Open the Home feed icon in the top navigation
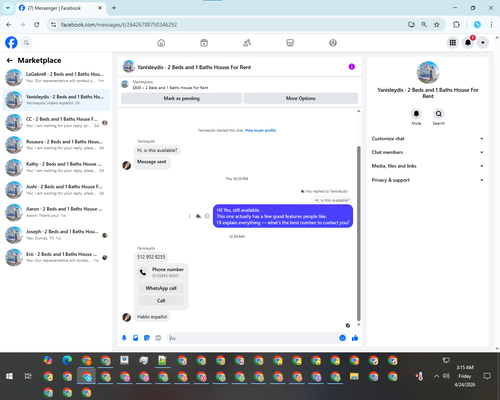This screenshot has width=500, height=400. pyautogui.click(x=161, y=43)
